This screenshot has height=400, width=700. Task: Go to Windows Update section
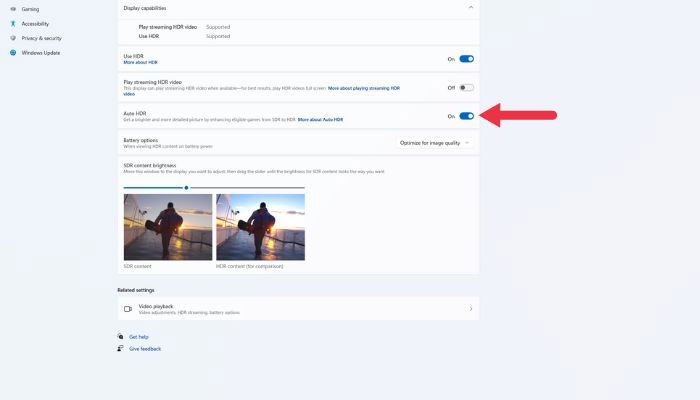41,53
